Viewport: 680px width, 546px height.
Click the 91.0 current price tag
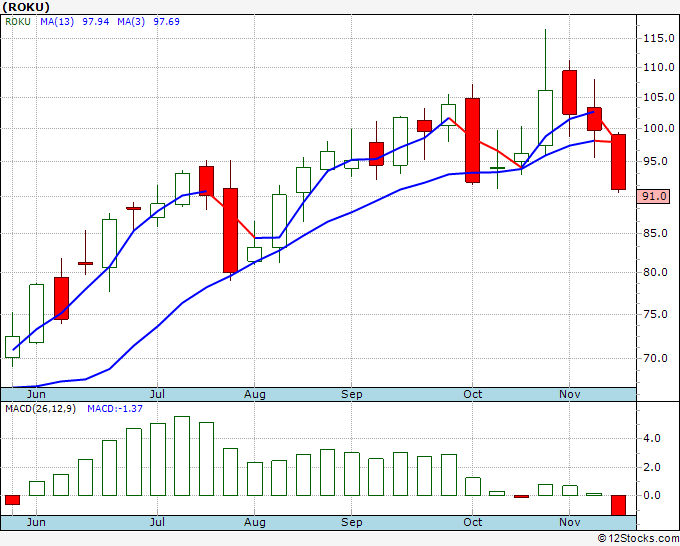(x=654, y=196)
